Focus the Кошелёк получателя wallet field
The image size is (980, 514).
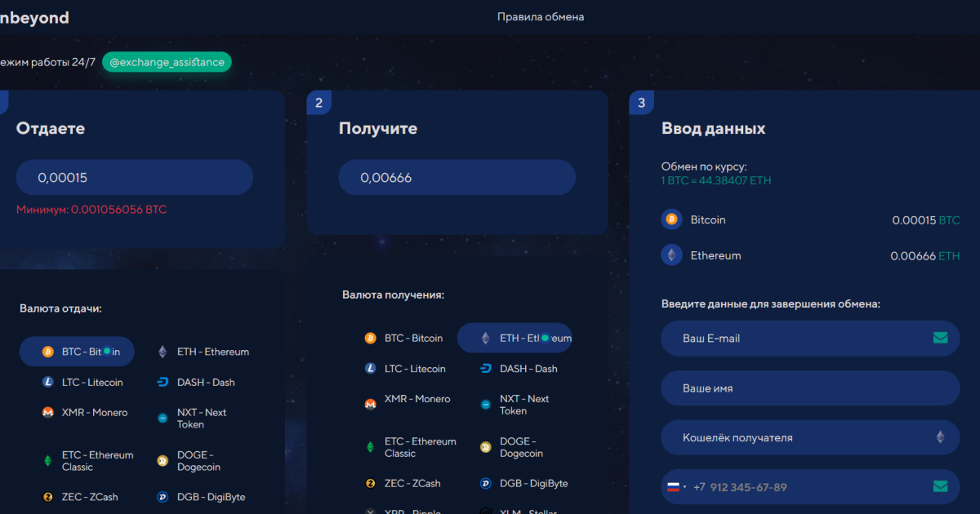tap(810, 437)
